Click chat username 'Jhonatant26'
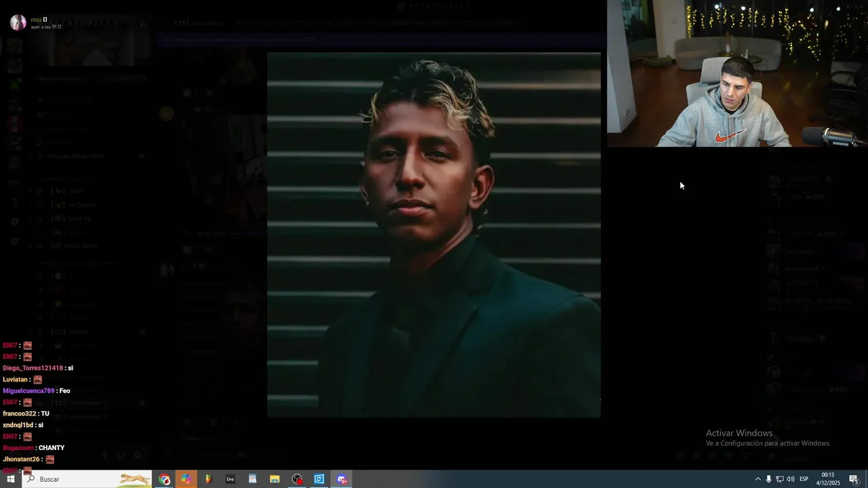This screenshot has height=488, width=868. click(21, 460)
